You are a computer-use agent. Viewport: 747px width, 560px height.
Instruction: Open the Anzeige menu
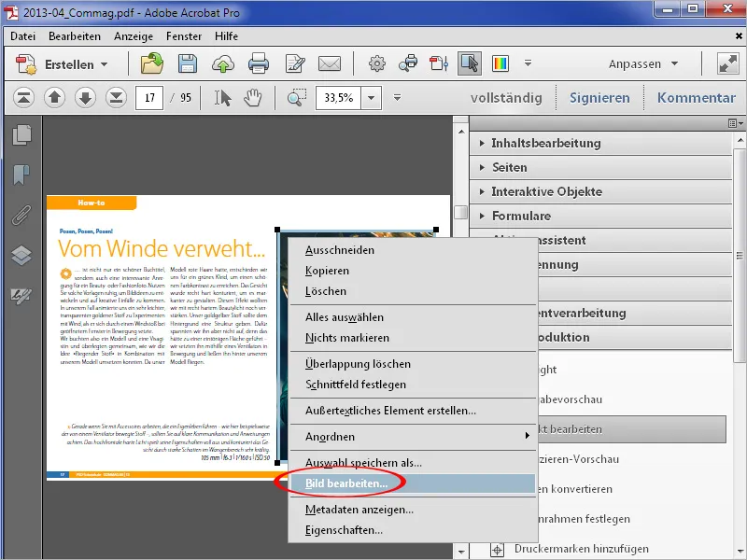point(134,36)
